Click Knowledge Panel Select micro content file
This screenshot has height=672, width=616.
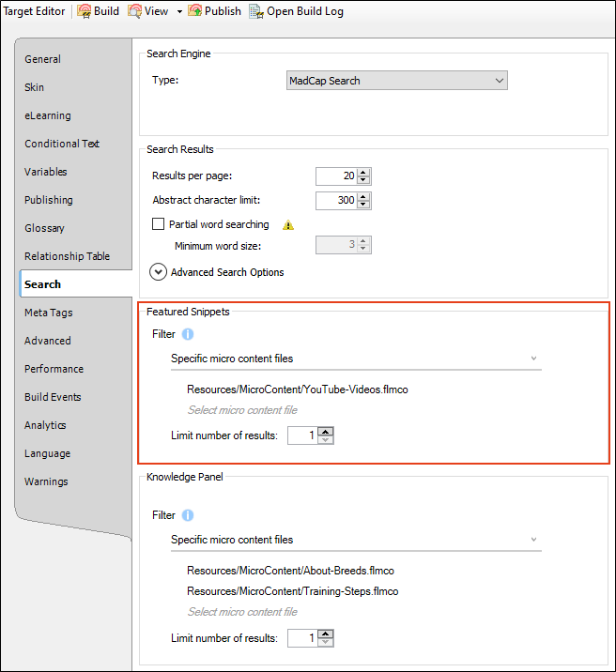point(242,612)
